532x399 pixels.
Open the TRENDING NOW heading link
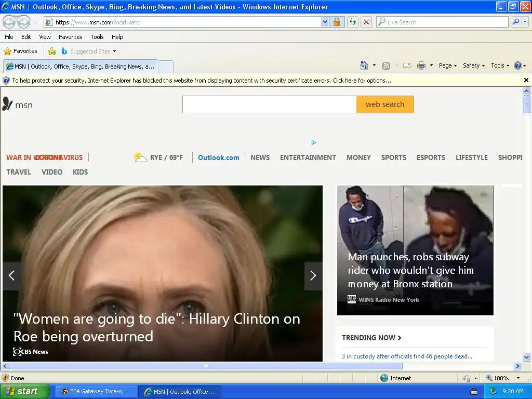coord(371,338)
